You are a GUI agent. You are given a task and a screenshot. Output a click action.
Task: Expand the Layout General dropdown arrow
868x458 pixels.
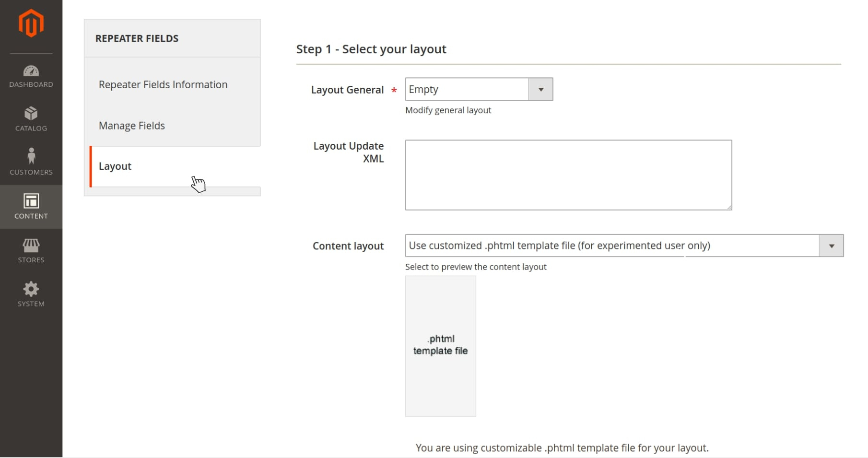point(540,90)
